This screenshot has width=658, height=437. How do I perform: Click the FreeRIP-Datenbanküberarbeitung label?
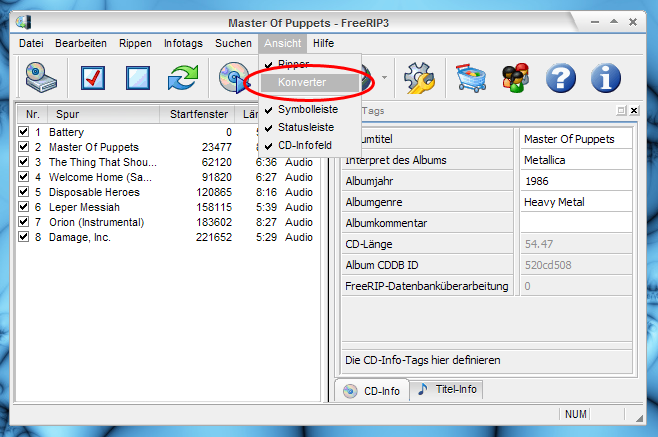pyautogui.click(x=427, y=286)
